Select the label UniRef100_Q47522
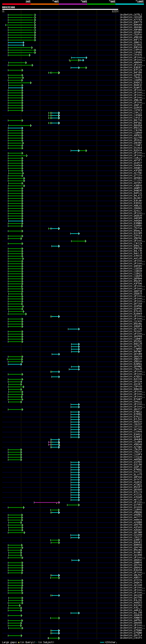The width and height of the screenshot is (146, 644). pyautogui.click(x=131, y=347)
